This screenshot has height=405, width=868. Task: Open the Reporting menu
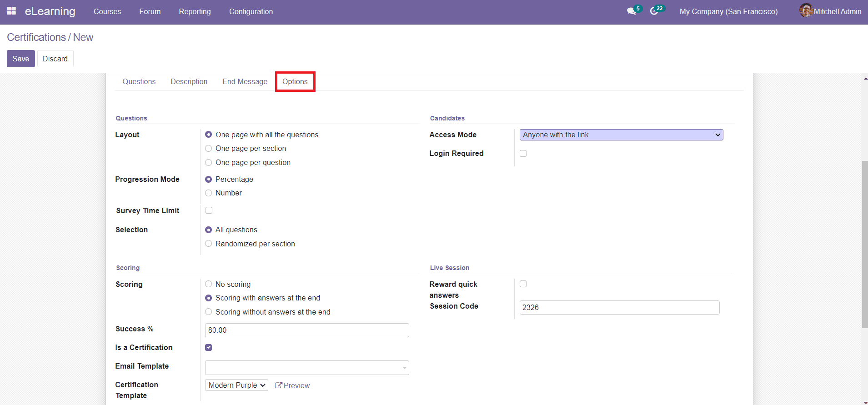(195, 11)
